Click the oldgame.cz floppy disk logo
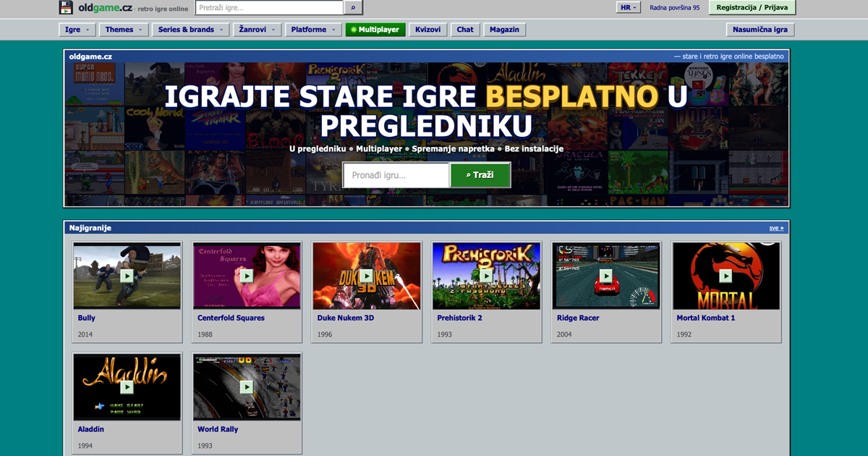The image size is (868, 456). coord(66,8)
